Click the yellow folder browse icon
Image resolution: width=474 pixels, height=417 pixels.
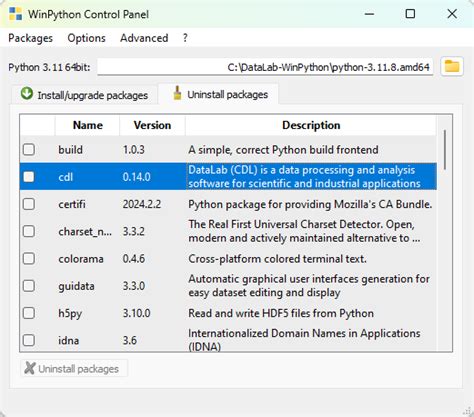click(x=452, y=66)
